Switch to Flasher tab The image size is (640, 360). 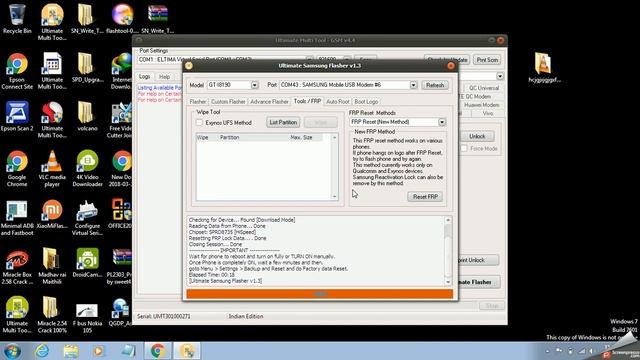click(198, 102)
